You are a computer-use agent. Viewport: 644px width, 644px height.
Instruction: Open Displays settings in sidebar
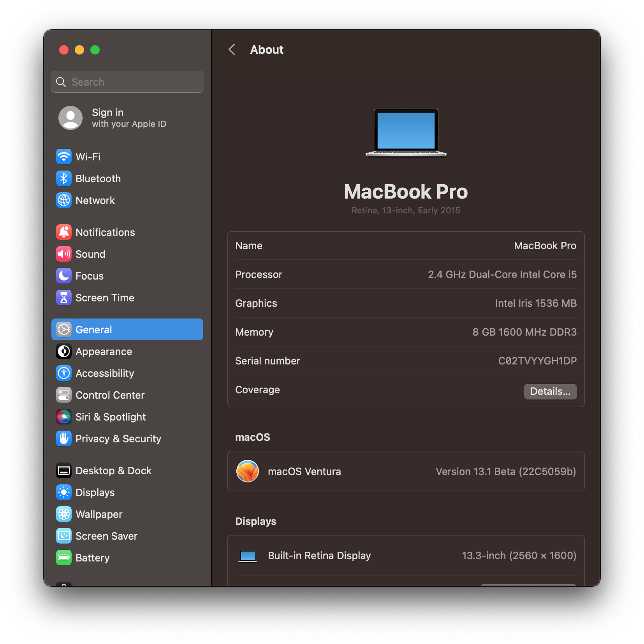127,493
